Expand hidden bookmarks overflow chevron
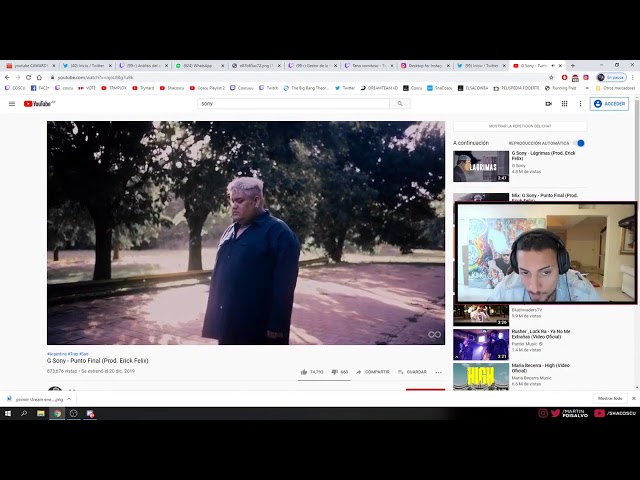Image resolution: width=640 pixels, height=480 pixels. coord(587,88)
